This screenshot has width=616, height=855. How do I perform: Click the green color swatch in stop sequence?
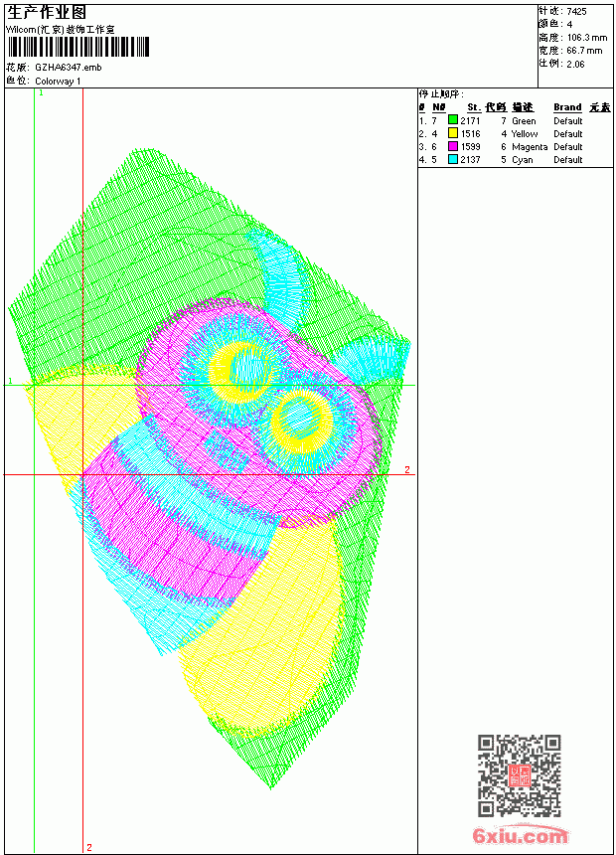pos(452,120)
